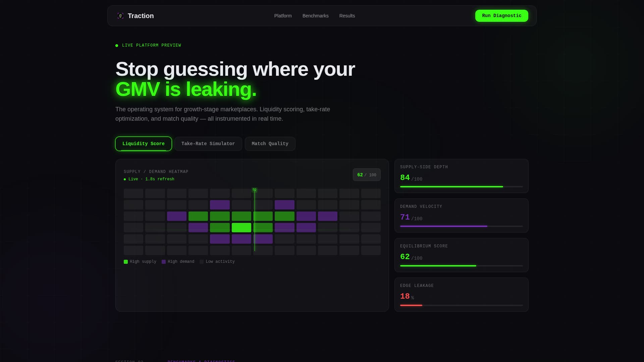This screenshot has height=362, width=644.
Task: Open the Benchmarks nav link
Action: pyautogui.click(x=315, y=16)
